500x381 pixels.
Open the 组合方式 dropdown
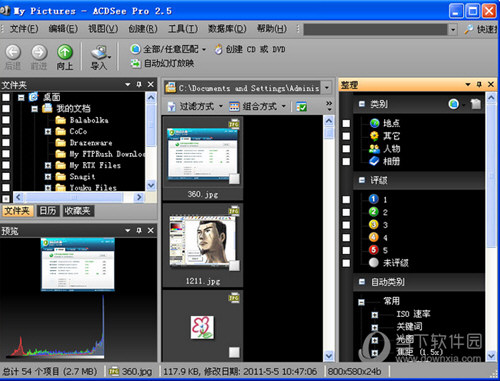284,107
